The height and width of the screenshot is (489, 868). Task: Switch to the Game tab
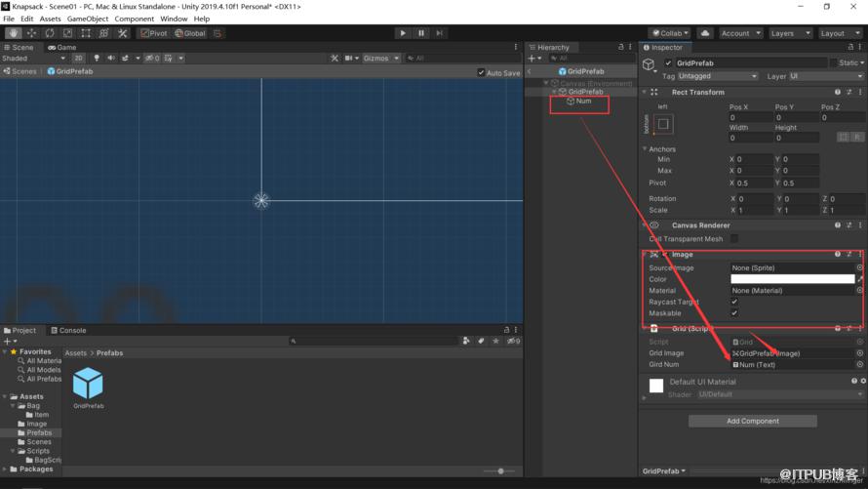(x=62, y=48)
